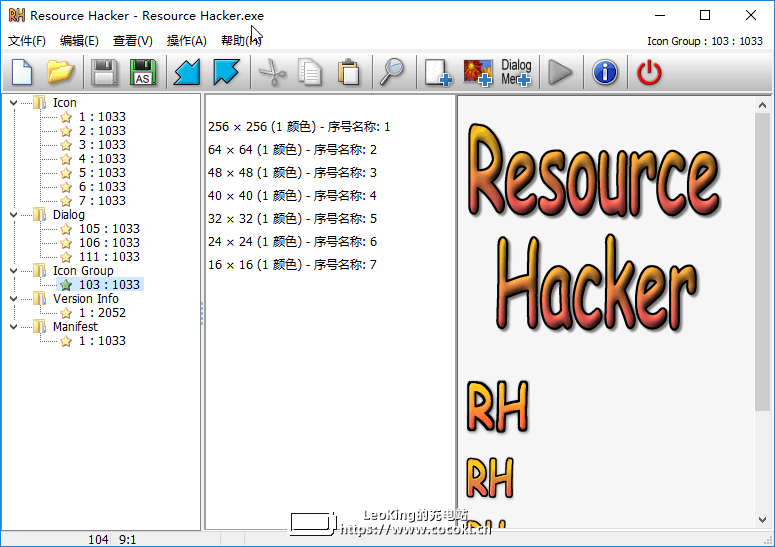Select next resource with down-right blue arrow
Screen dimensions: 775x547
pos(226,72)
